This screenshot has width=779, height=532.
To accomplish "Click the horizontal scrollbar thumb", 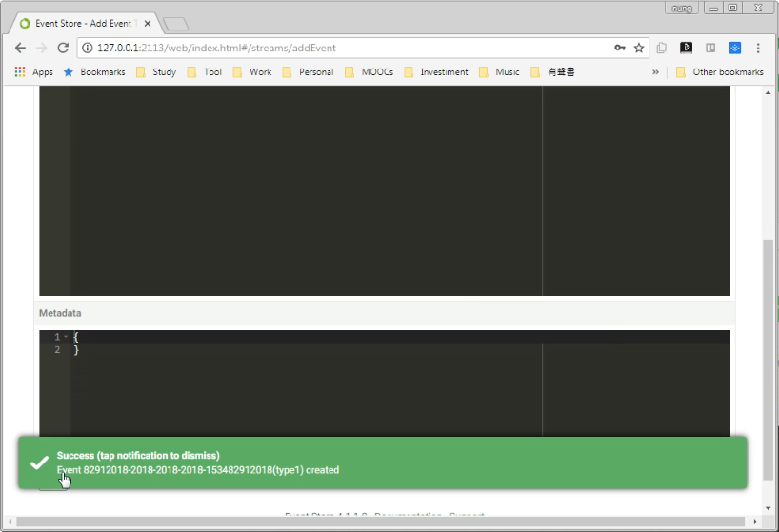I will [381, 522].
